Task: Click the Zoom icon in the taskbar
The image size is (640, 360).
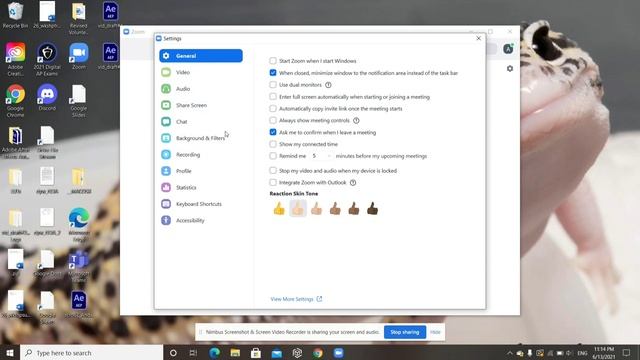Action: (338, 353)
